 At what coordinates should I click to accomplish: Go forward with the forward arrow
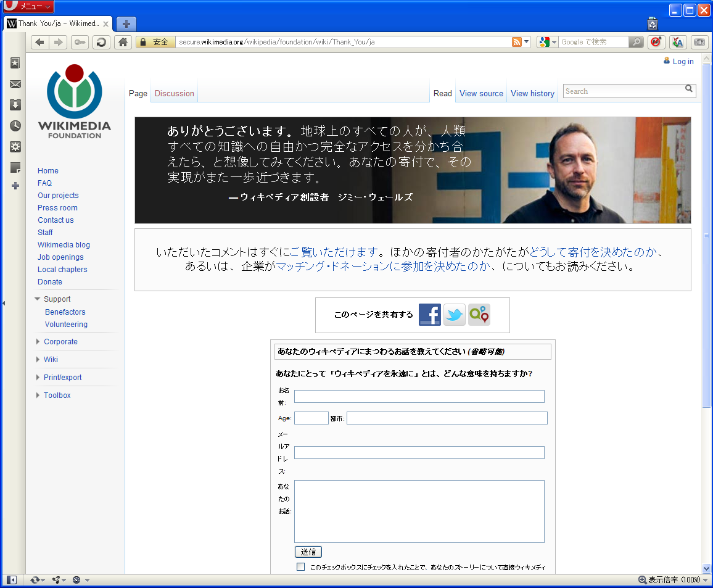click(x=58, y=43)
